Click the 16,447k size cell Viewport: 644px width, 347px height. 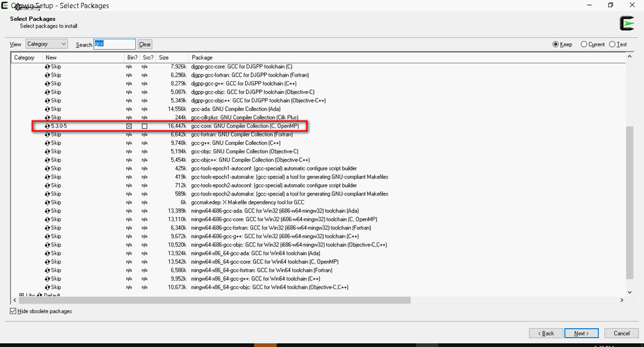[x=177, y=126]
